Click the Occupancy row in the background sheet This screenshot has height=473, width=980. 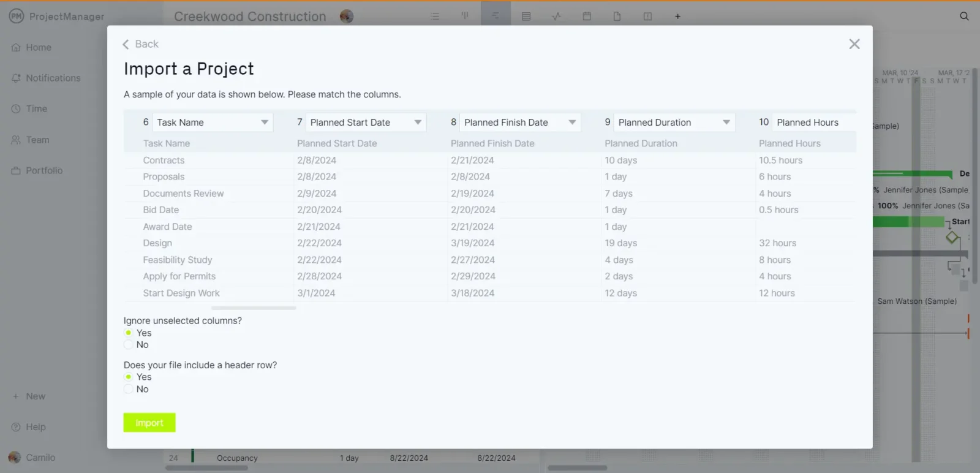[x=352, y=458]
